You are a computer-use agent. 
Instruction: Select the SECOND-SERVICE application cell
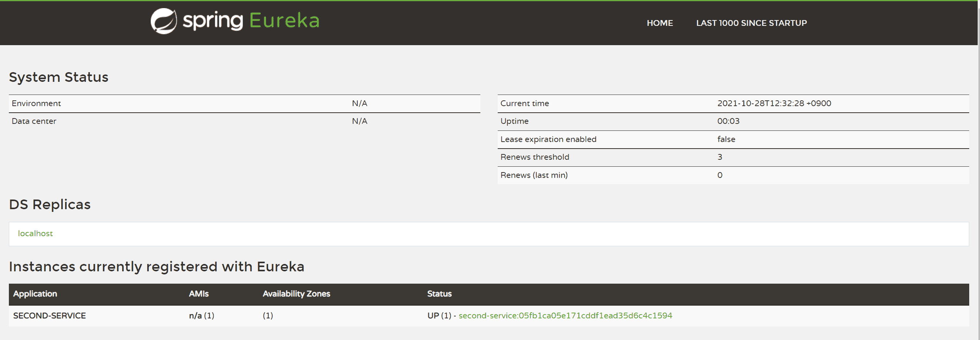point(50,316)
